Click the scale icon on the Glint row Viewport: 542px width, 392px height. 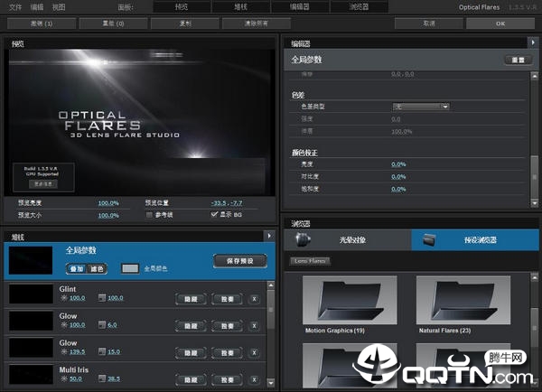(x=101, y=298)
